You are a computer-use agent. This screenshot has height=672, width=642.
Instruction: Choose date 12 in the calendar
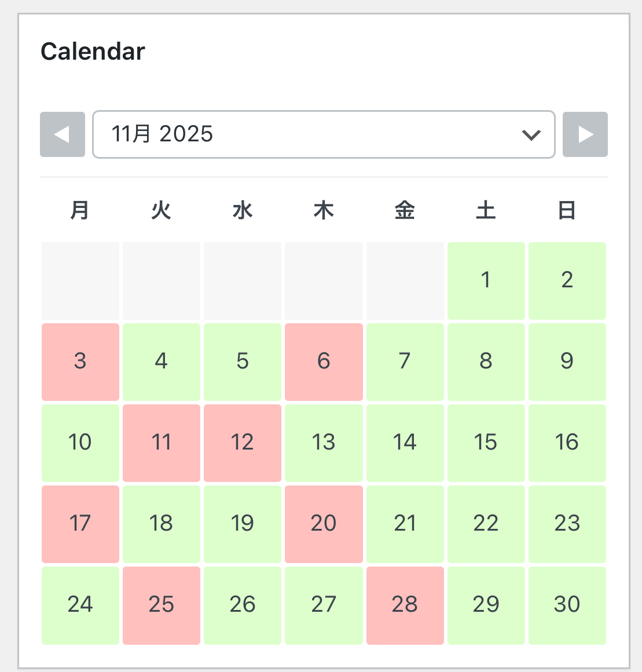(x=243, y=443)
